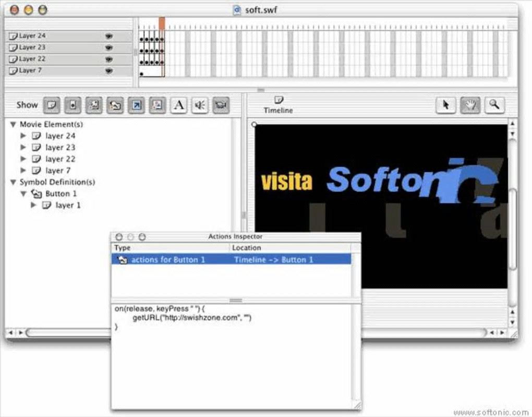Hide Layer 7 with its eye icon
Screen dimensions: 532x417
109,70
